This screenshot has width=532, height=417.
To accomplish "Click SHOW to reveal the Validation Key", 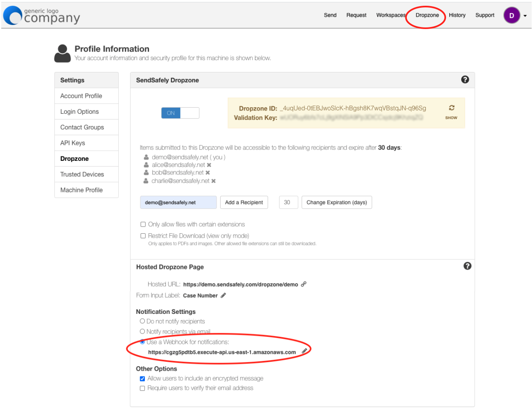I will click(x=451, y=117).
